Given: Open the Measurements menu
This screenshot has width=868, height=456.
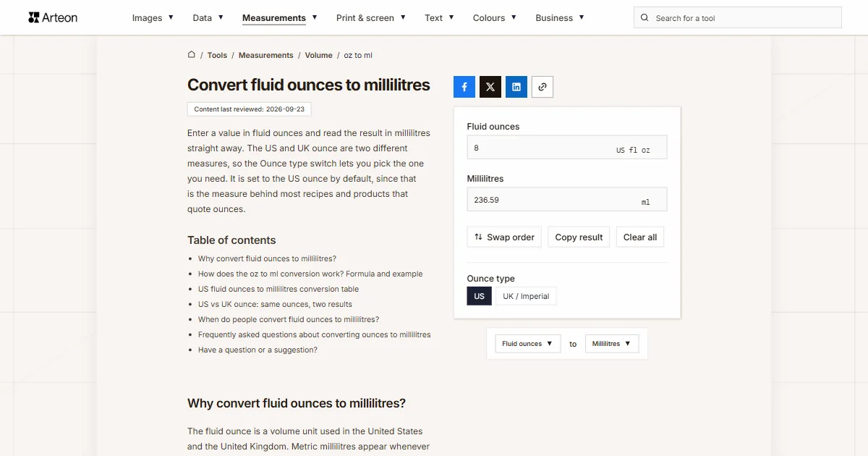Looking at the screenshot, I should (280, 18).
